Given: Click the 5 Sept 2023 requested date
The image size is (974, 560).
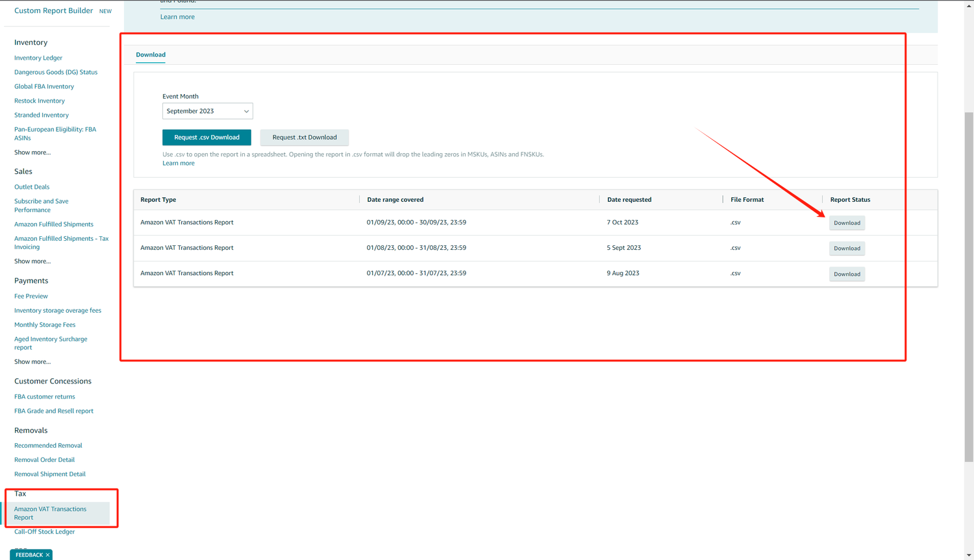Looking at the screenshot, I should pyautogui.click(x=624, y=248).
